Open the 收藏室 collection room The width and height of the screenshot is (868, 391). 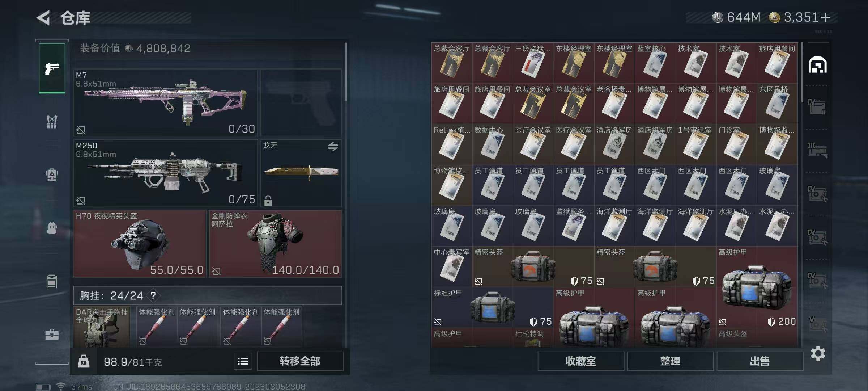pos(581,361)
